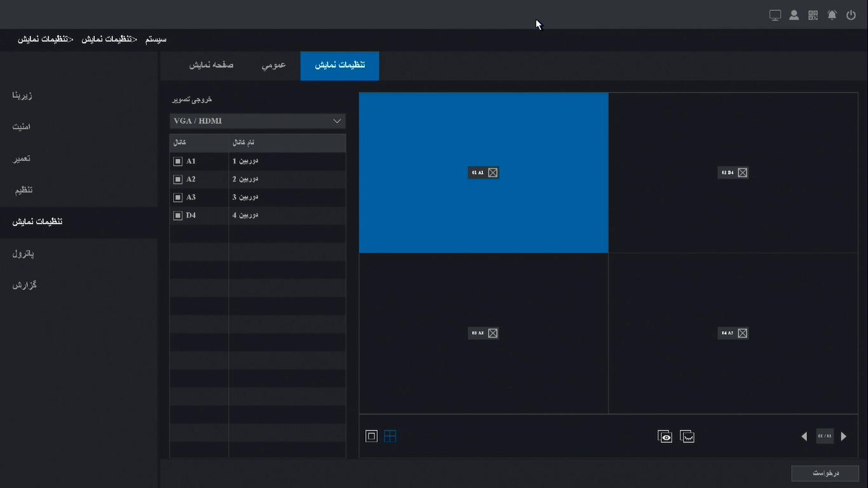Click the 01 / 01 page indicator
Image resolution: width=868 pixels, height=488 pixels.
click(824, 437)
